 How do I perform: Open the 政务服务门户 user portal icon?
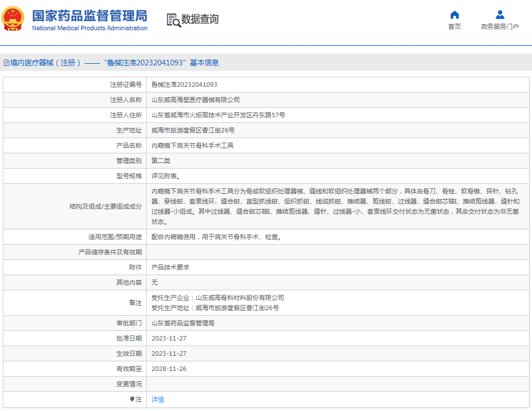point(500,15)
